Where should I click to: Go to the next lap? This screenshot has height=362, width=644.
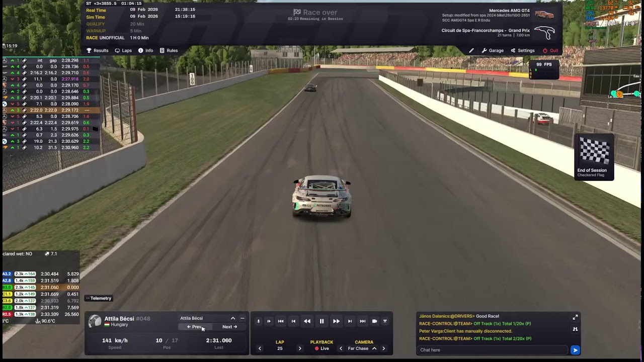pos(300,348)
